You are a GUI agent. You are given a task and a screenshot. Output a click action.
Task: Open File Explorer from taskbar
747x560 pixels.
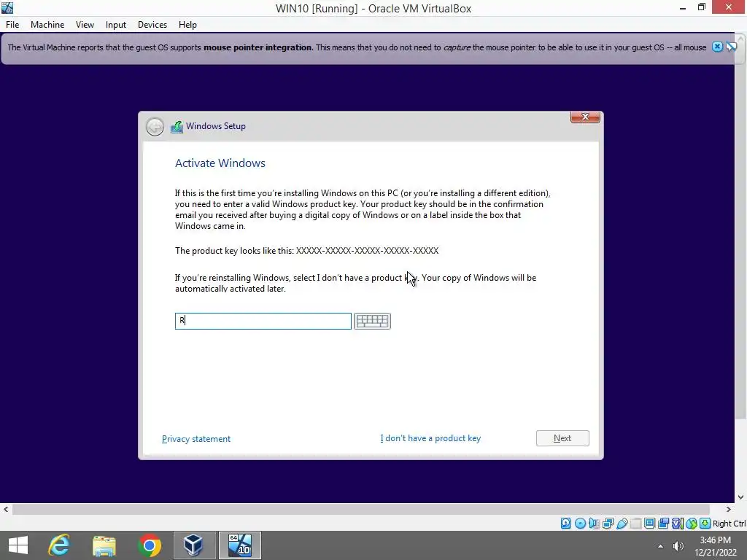click(104, 545)
